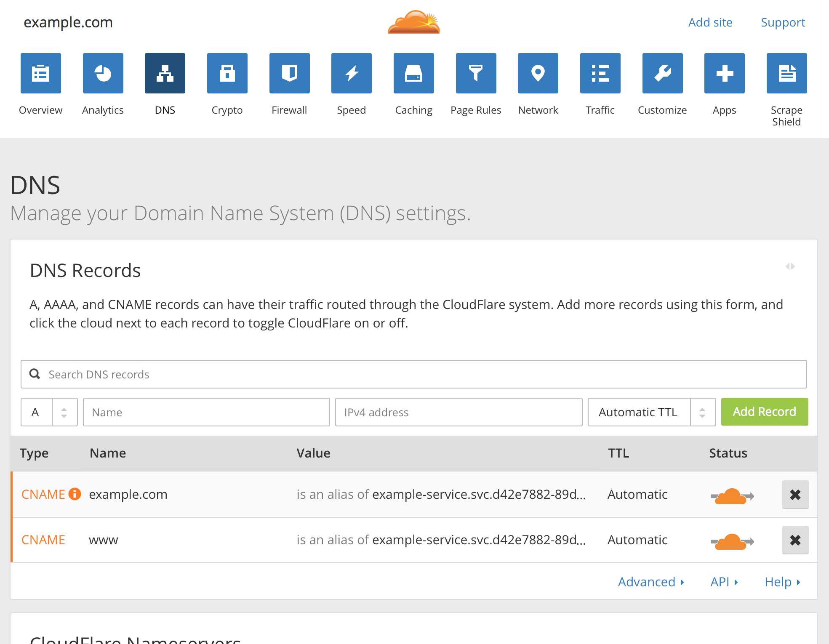This screenshot has height=644, width=829.
Task: Open the Customize wrench icon
Action: tap(663, 73)
